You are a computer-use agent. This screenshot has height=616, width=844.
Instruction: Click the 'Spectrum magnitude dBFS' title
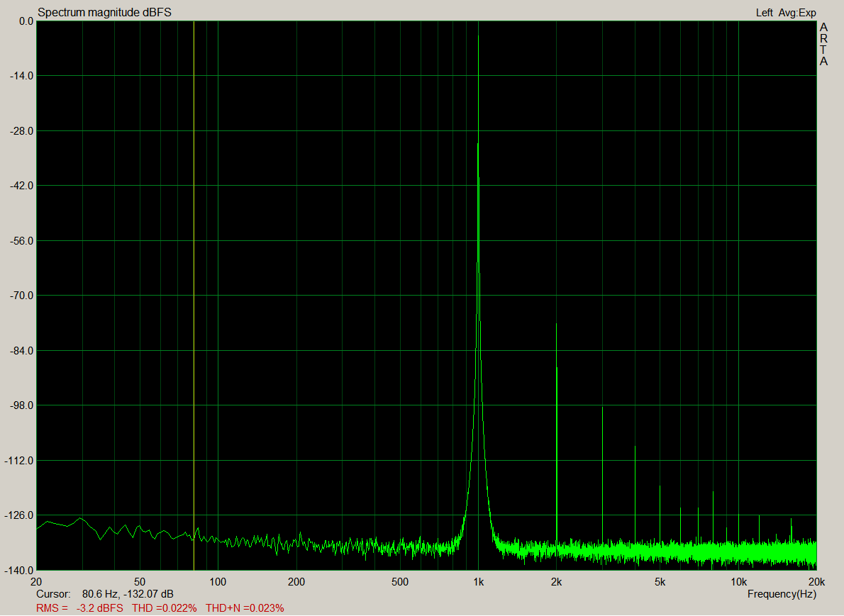pyautogui.click(x=104, y=12)
